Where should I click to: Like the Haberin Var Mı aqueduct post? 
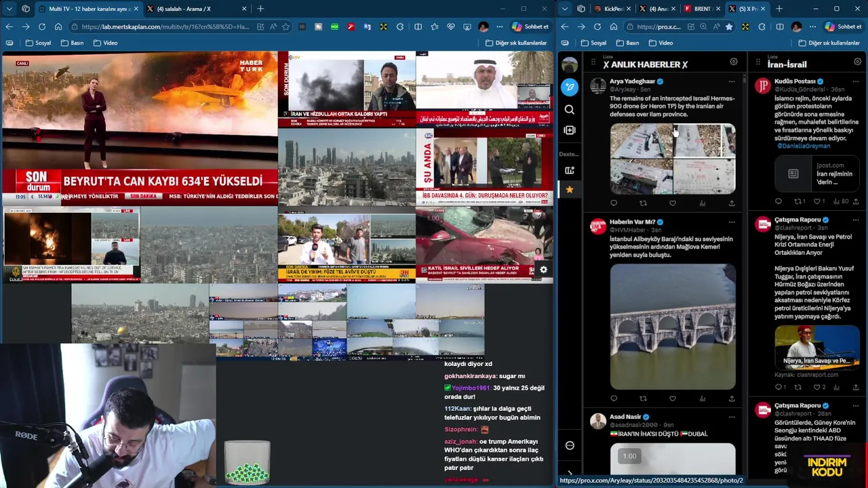click(673, 399)
